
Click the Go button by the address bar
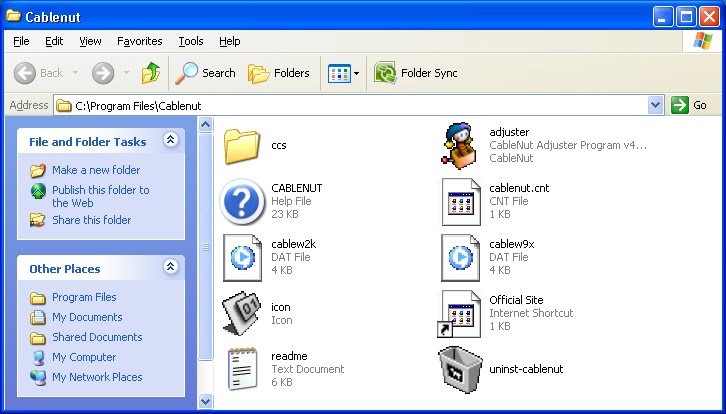point(690,106)
